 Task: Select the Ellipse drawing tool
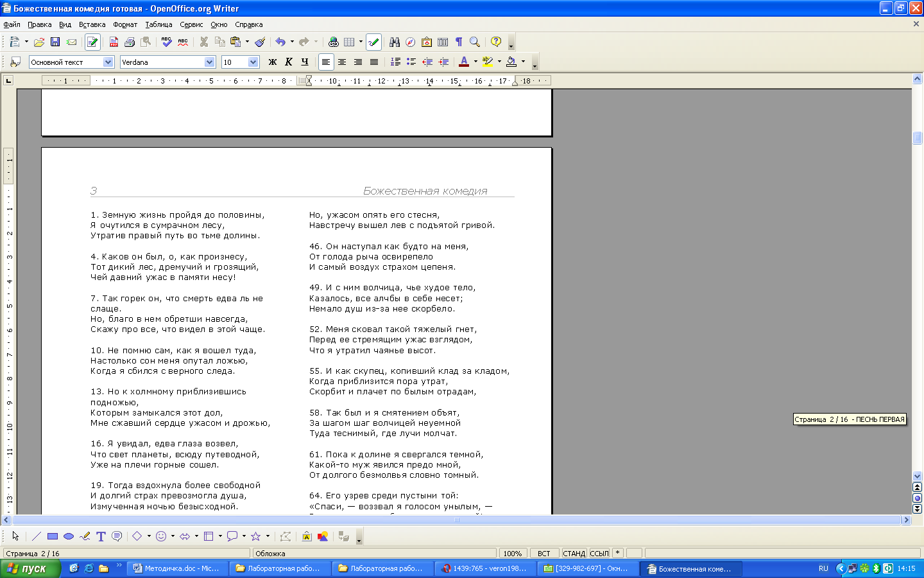(69, 536)
